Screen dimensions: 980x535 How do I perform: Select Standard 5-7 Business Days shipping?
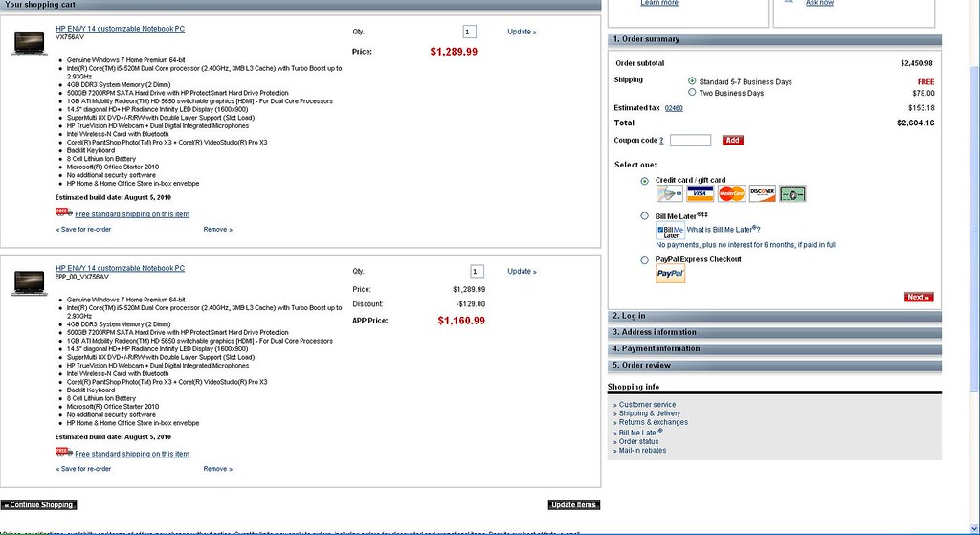pyautogui.click(x=692, y=81)
